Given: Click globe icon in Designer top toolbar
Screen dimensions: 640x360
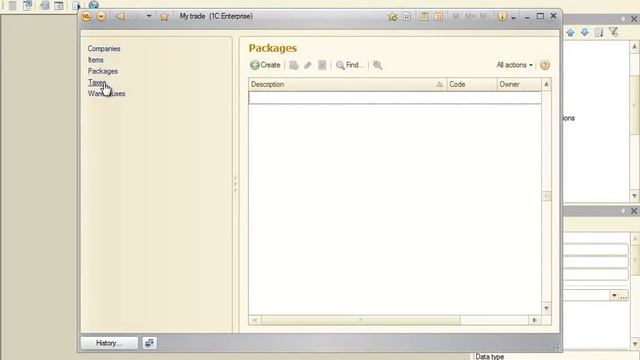Looking at the screenshot, I should (x=93, y=5).
